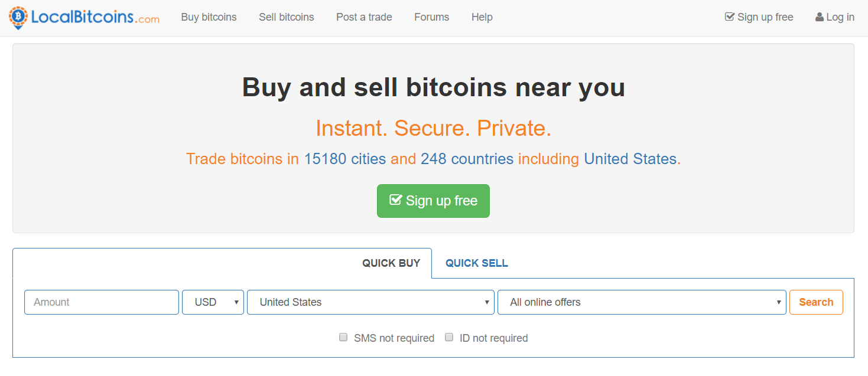This screenshot has width=868, height=376.
Task: Follow the 15180 cities link
Action: (345, 159)
